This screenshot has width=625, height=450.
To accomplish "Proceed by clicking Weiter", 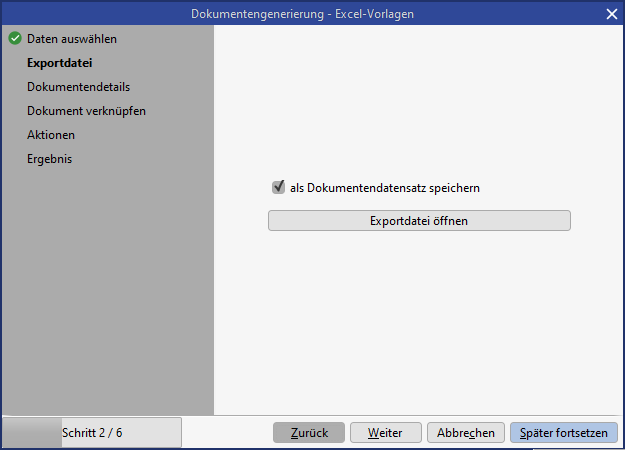I will pos(385,433).
